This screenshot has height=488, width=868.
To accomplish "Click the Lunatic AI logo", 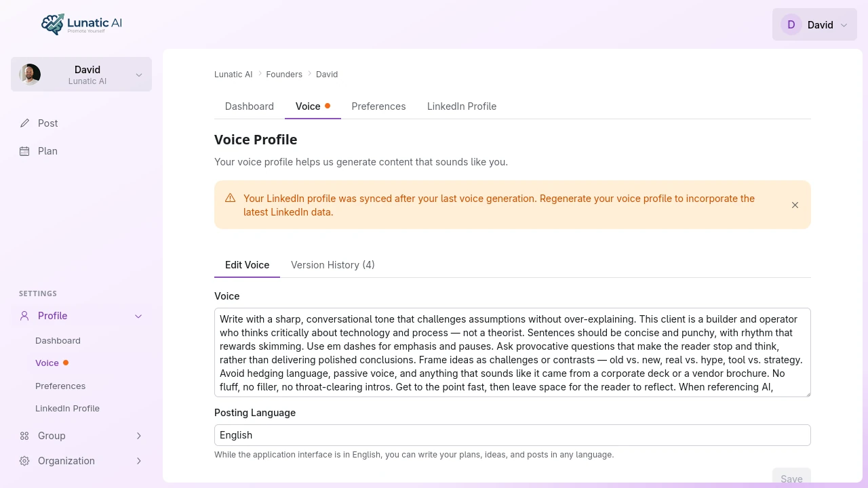I will (x=81, y=24).
